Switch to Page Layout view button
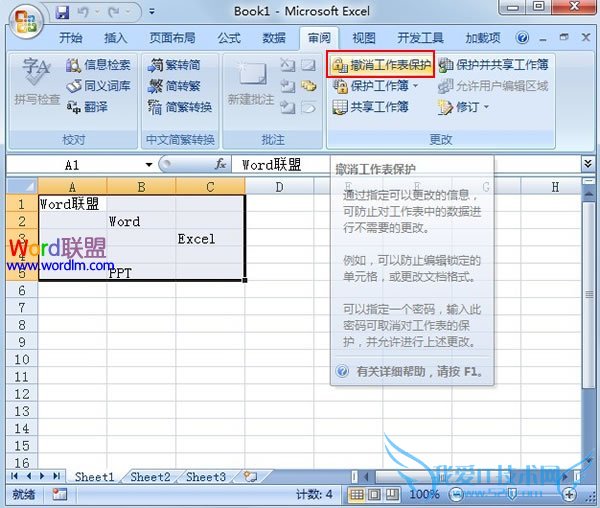The height and width of the screenshot is (508, 600). [x=374, y=495]
